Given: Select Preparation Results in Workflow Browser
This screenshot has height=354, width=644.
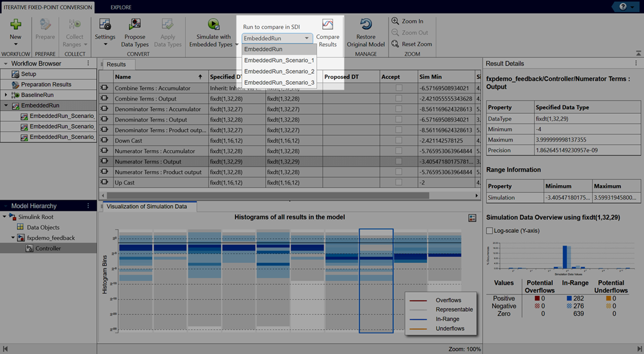Looking at the screenshot, I should tap(46, 85).
